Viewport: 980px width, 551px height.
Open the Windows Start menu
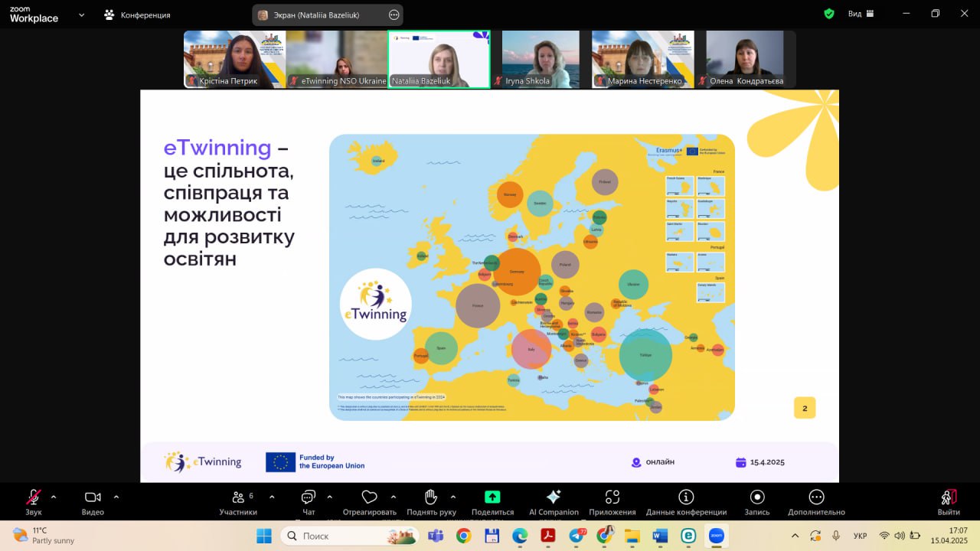263,535
